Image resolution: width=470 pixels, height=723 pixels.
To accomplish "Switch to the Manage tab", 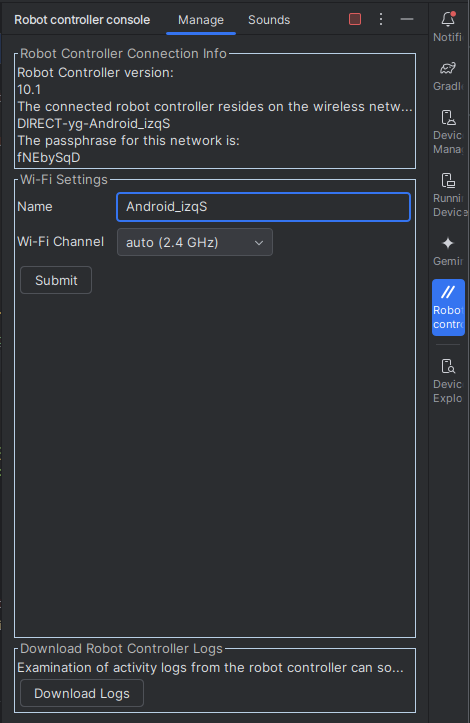I will point(201,20).
